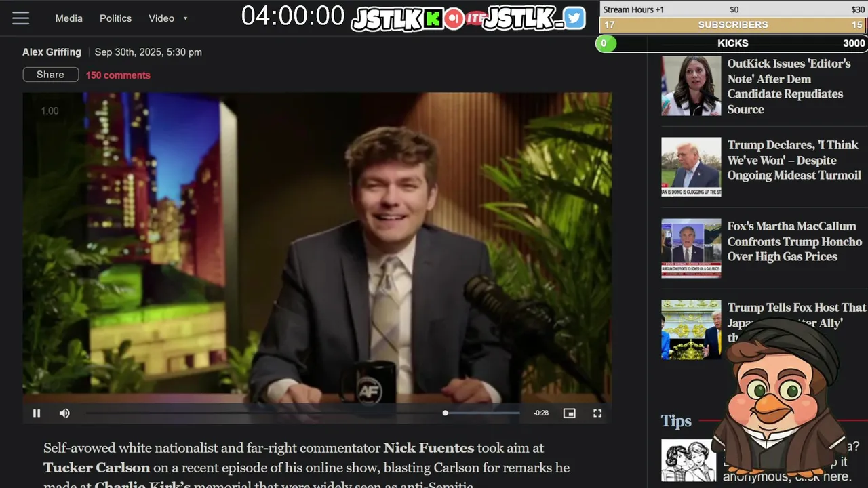Viewport: 868px width, 488px height.
Task: Click the article date Sep 30th, 2025
Action: point(148,52)
